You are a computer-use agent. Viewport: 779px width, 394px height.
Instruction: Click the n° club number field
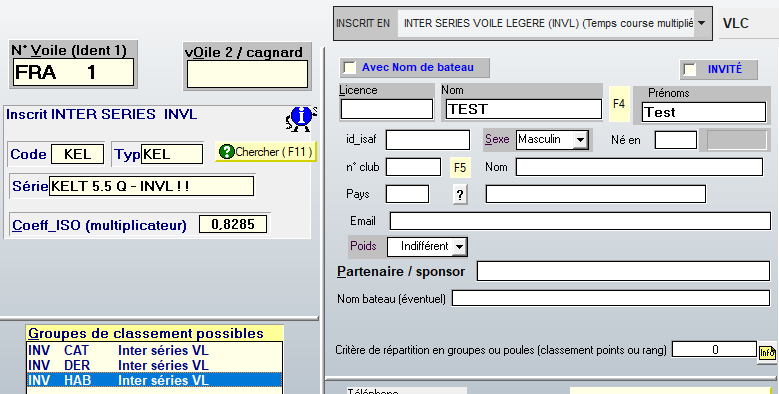point(413,167)
